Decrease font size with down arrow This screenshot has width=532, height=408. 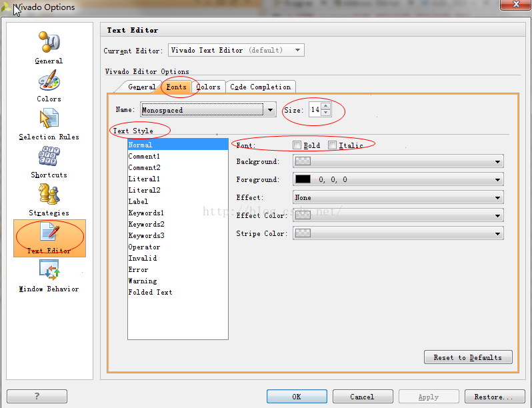click(326, 113)
